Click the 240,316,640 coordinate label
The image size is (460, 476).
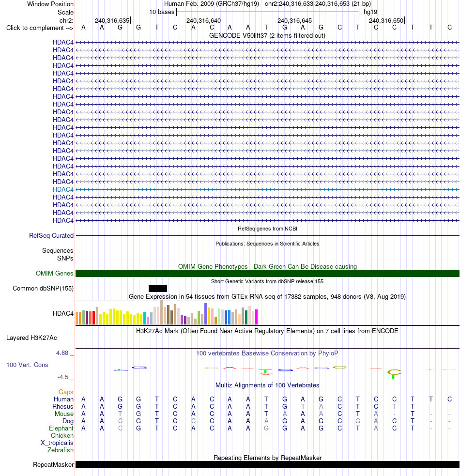(x=203, y=21)
